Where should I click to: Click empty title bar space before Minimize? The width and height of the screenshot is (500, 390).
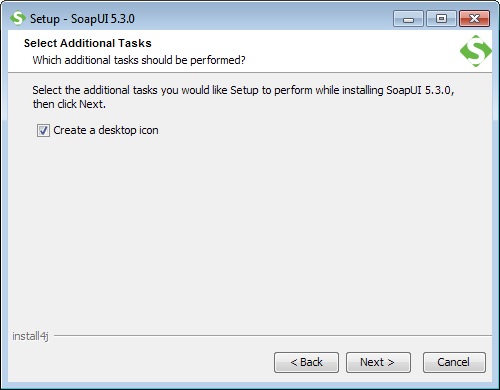tap(263, 18)
